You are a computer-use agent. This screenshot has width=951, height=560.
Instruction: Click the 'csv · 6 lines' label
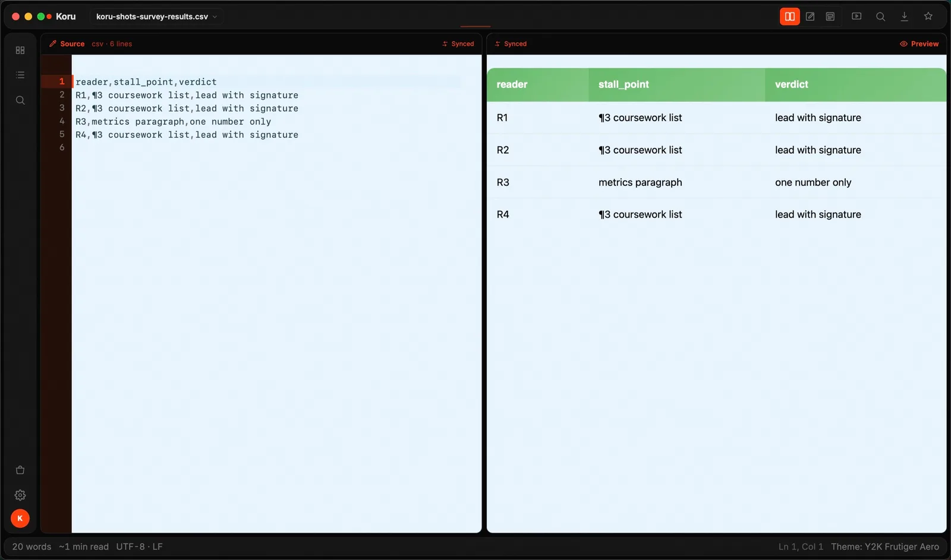click(112, 44)
